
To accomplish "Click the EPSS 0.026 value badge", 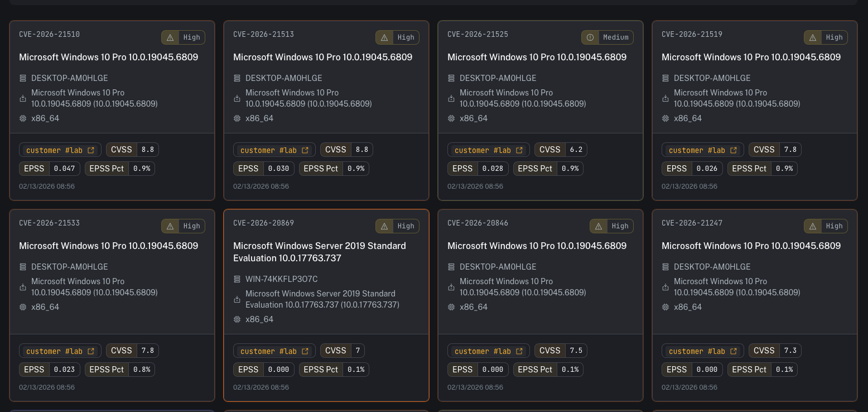I will [x=692, y=169].
